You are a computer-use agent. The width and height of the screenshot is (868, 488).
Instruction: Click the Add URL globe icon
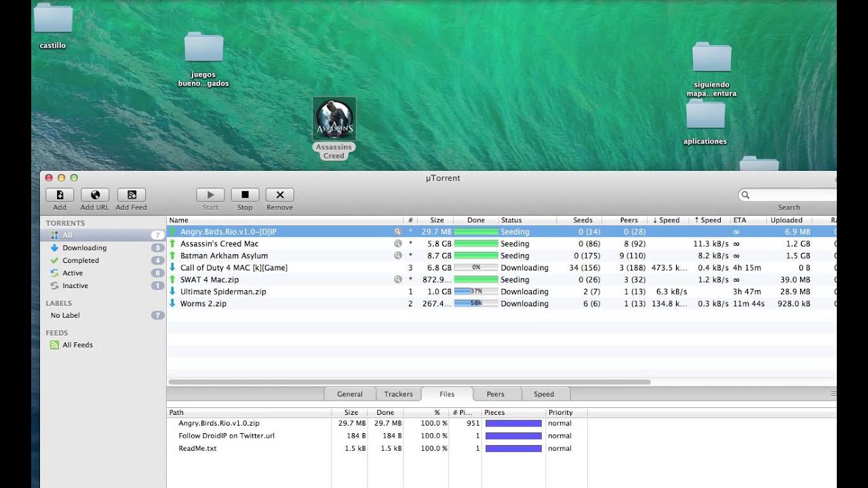click(x=95, y=195)
